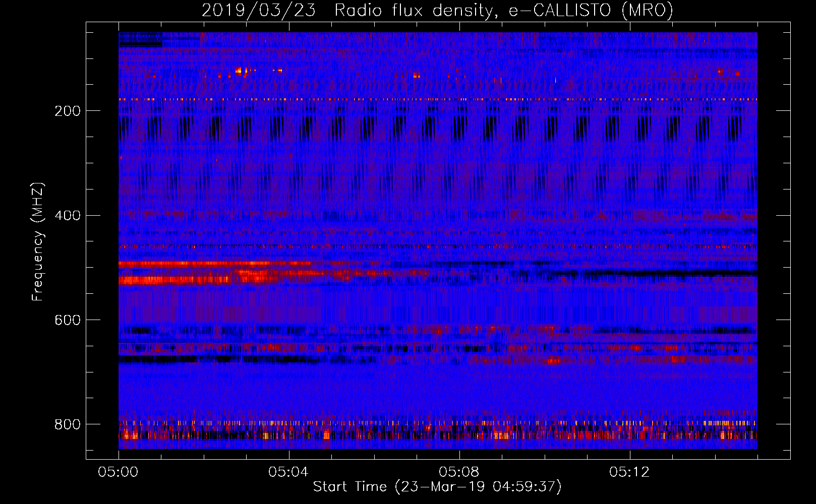Image resolution: width=816 pixels, height=504 pixels.
Task: Click the 05:08 time tick label
Action: coord(459,472)
